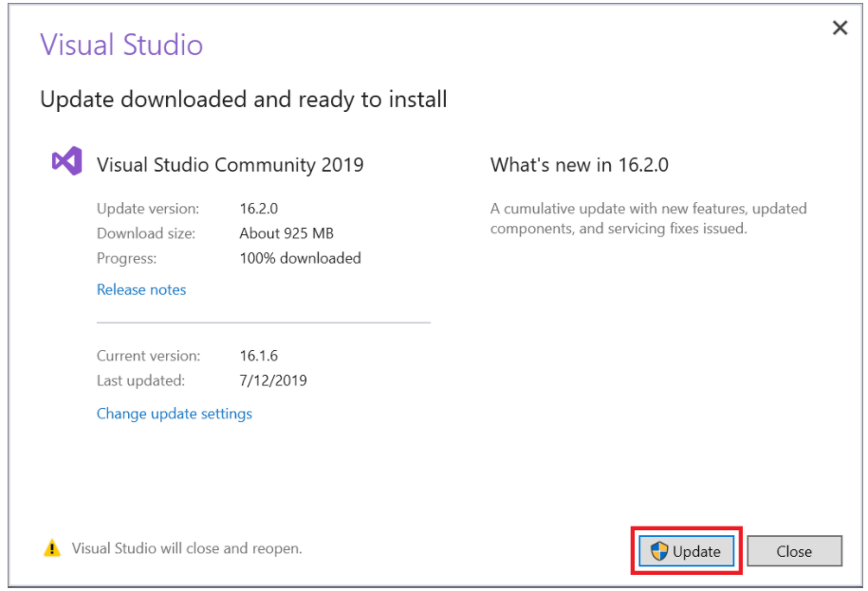
Task: Click the Update button to install
Action: click(x=685, y=550)
